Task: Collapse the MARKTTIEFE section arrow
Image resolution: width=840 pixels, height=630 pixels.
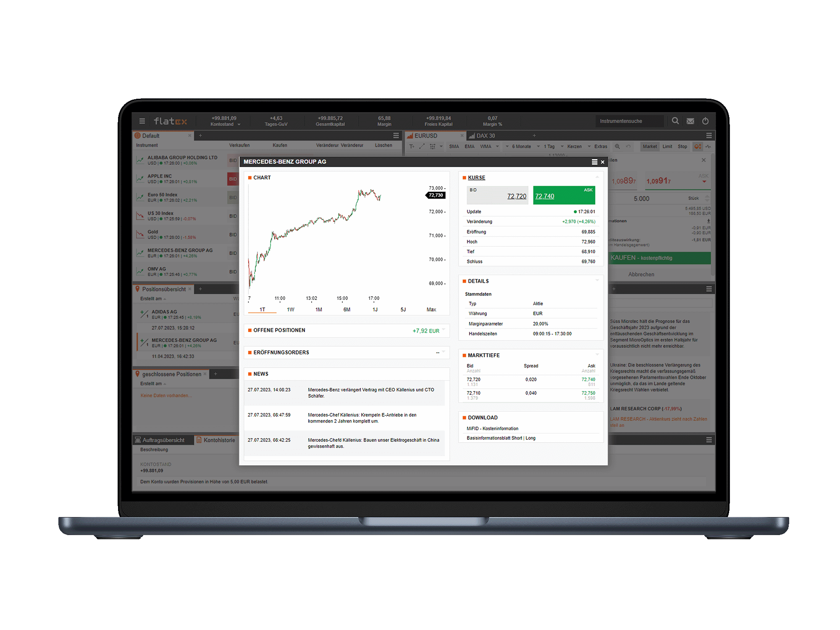Action: 597,354
